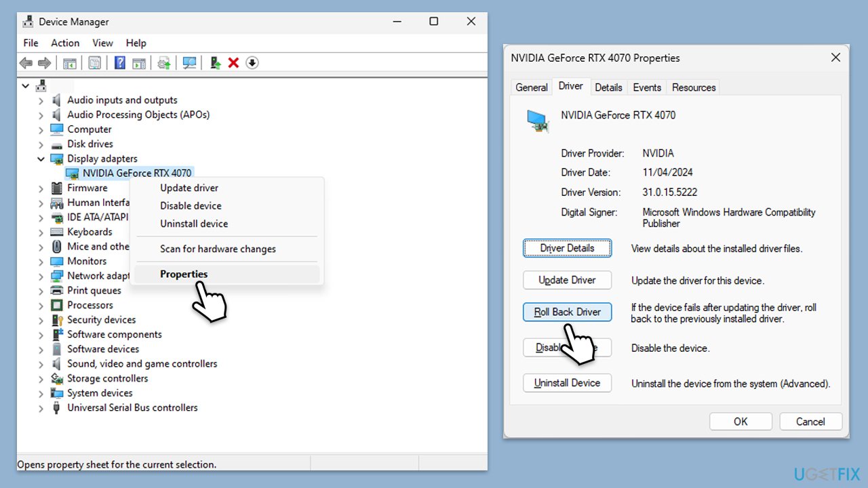Click the Driver Details button

pyautogui.click(x=567, y=249)
